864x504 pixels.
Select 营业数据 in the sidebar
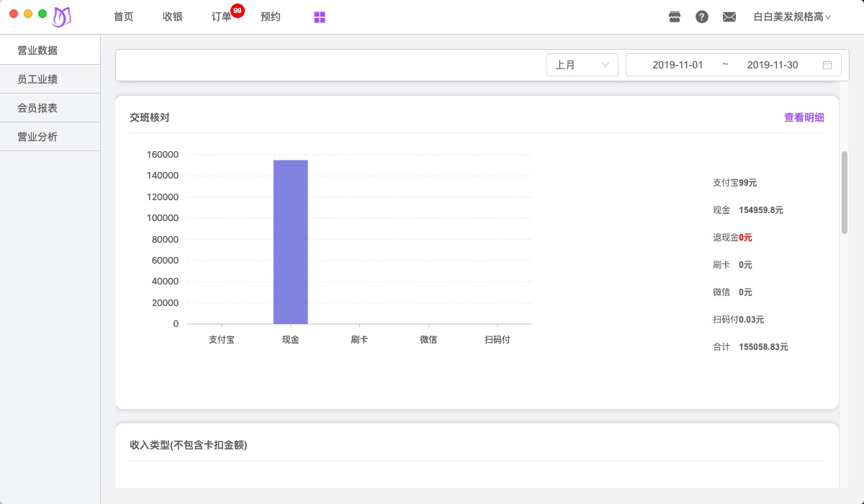pos(37,50)
